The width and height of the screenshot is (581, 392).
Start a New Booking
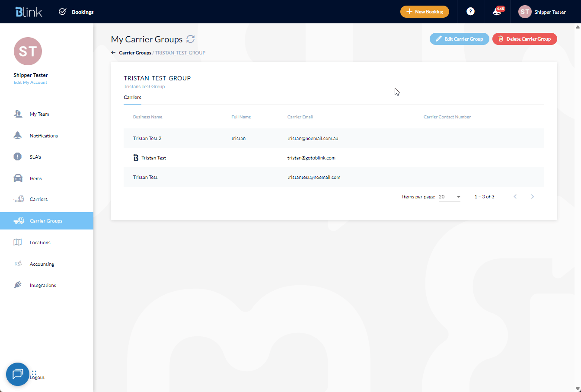coord(425,12)
